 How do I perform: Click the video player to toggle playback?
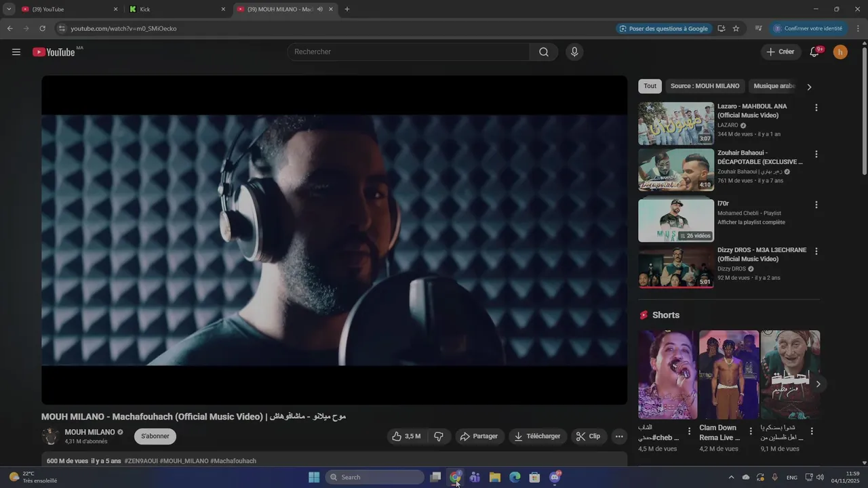334,240
